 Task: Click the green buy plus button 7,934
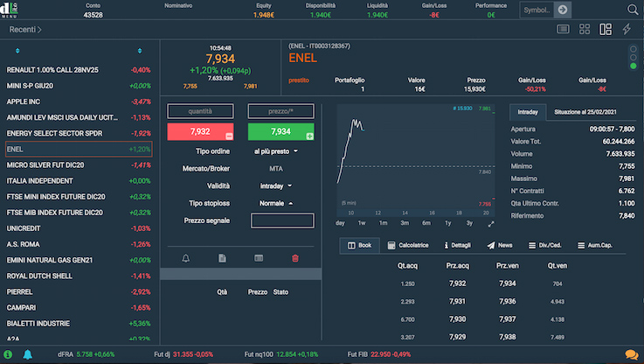280,131
